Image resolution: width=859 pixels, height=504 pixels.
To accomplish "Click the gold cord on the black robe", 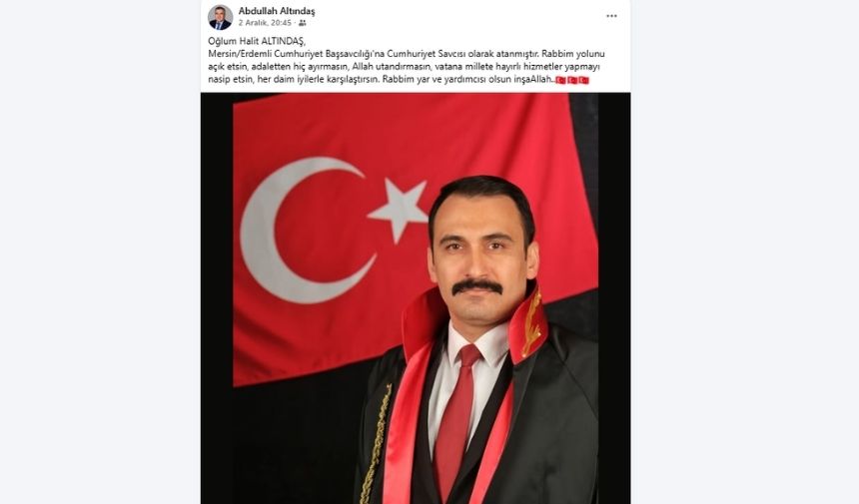I will (x=377, y=443).
